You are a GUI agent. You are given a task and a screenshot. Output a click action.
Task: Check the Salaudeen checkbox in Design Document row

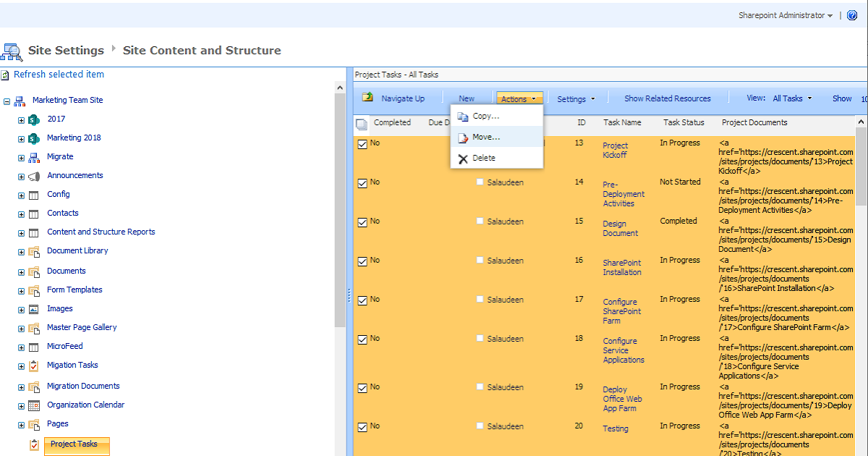pos(480,221)
